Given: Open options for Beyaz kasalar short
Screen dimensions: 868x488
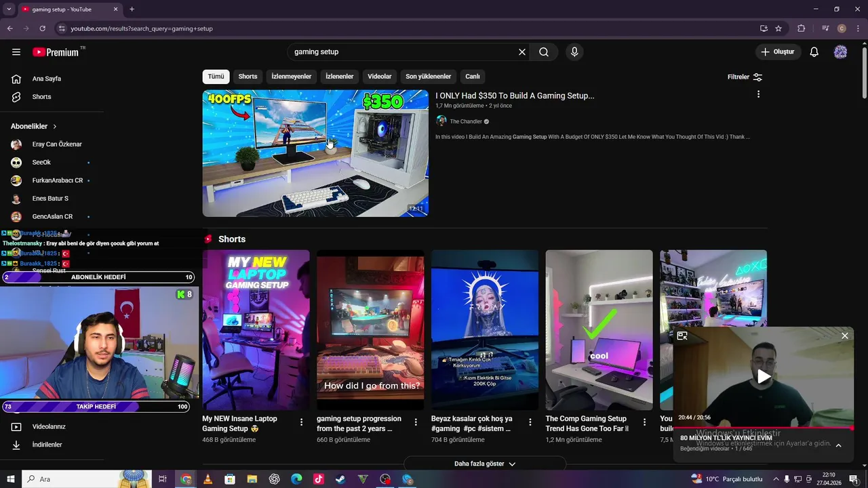Looking at the screenshot, I should tap(530, 422).
